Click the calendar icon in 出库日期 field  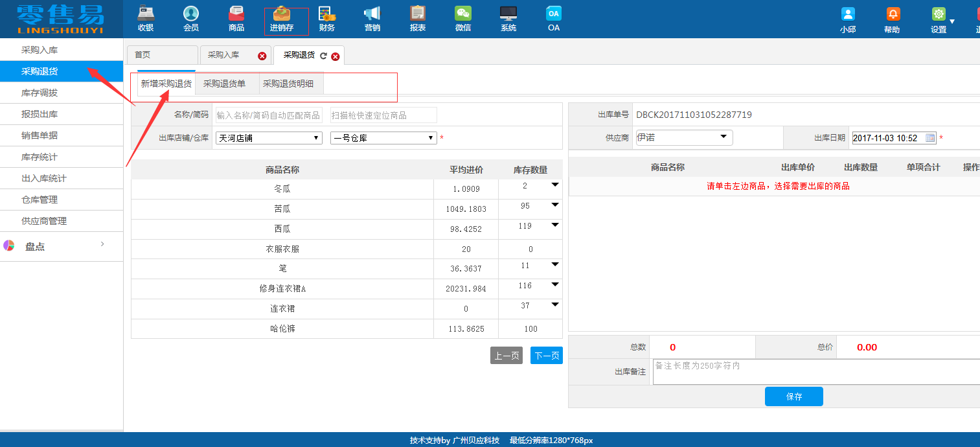coord(930,138)
